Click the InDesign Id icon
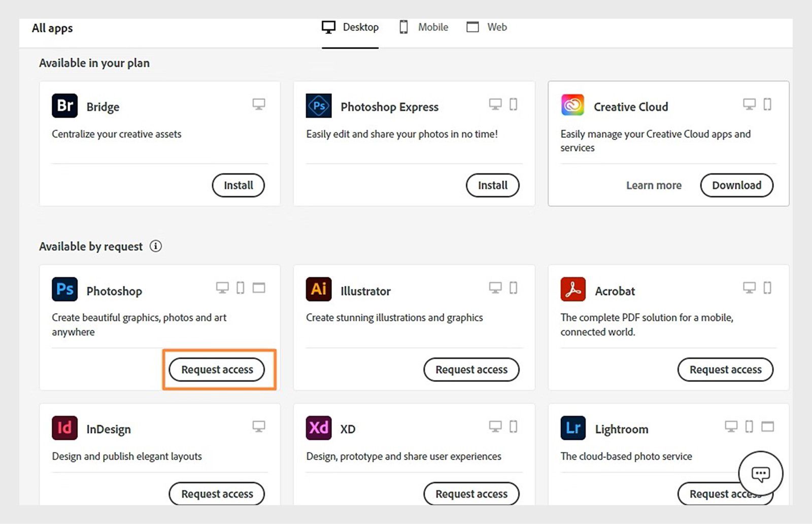Image resolution: width=812 pixels, height=524 pixels. pyautogui.click(x=64, y=428)
